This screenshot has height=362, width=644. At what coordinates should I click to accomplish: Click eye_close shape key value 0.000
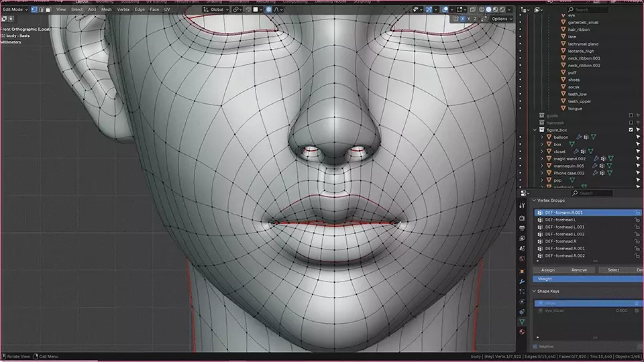(x=621, y=310)
